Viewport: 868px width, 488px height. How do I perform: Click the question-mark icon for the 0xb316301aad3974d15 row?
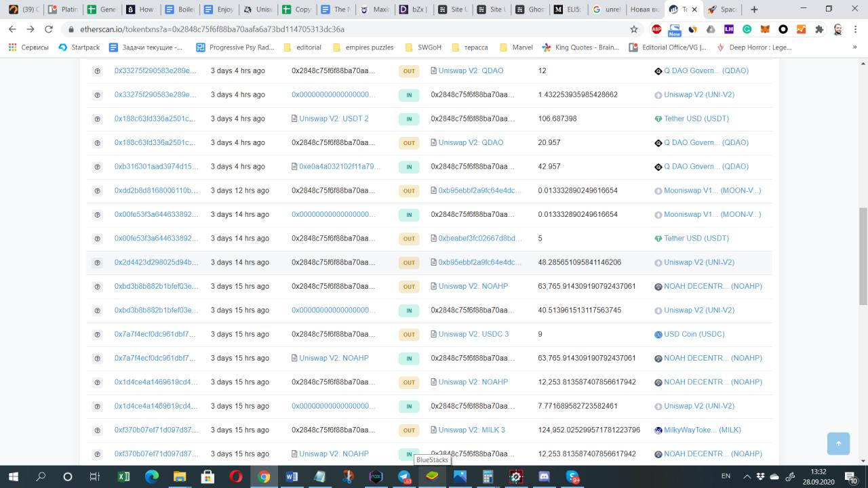point(97,167)
